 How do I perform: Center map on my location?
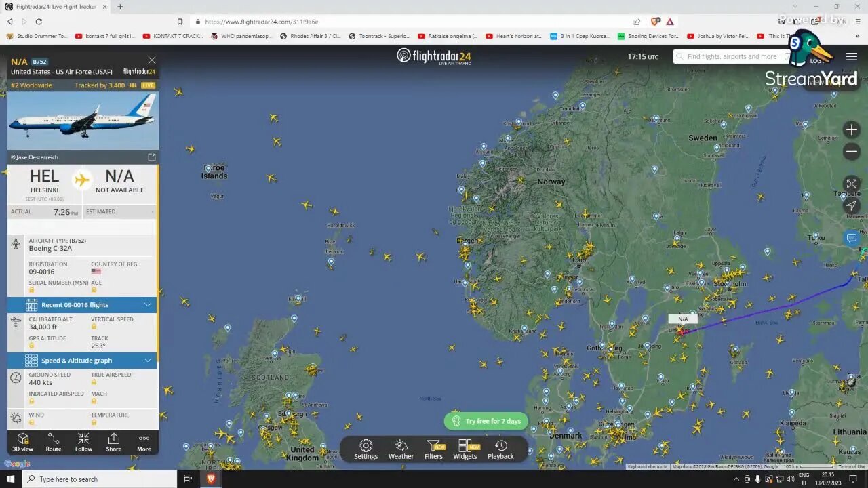(852, 206)
